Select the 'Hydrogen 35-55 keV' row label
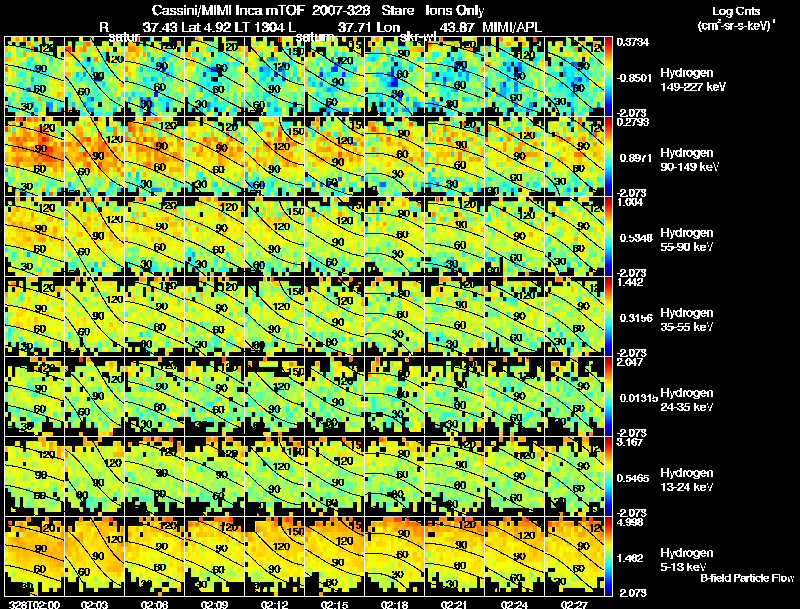The image size is (800, 609). pos(687,320)
